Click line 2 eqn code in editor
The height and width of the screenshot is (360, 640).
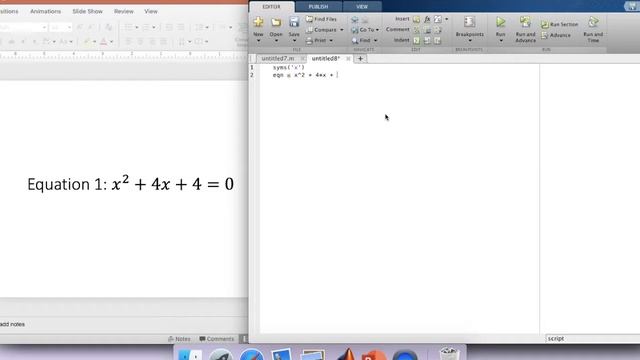(x=305, y=75)
